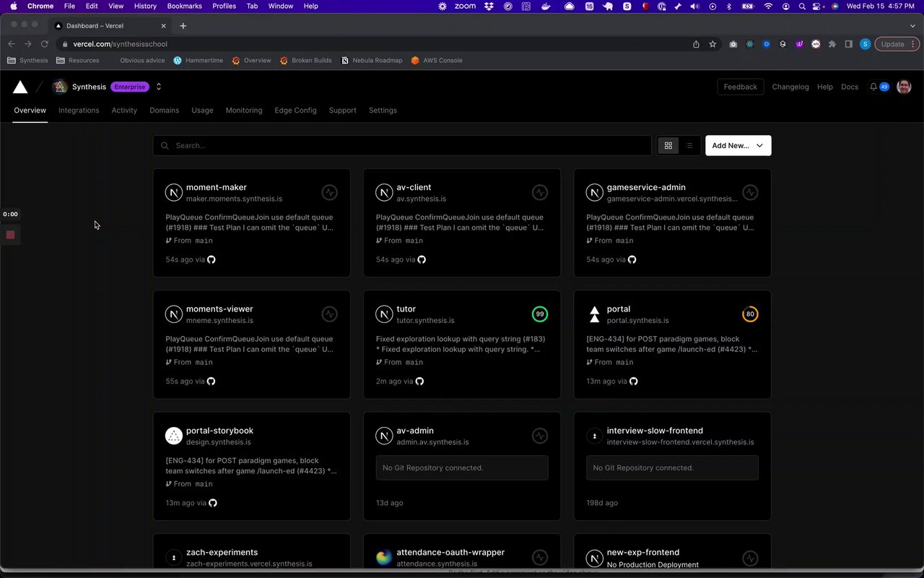Open the Integrations tab

pos(79,111)
